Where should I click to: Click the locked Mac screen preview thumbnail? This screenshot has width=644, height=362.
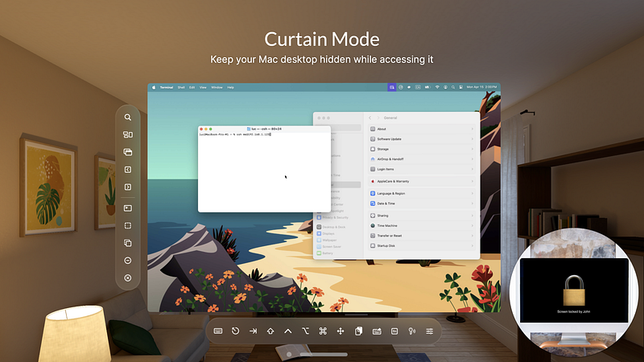click(x=574, y=290)
